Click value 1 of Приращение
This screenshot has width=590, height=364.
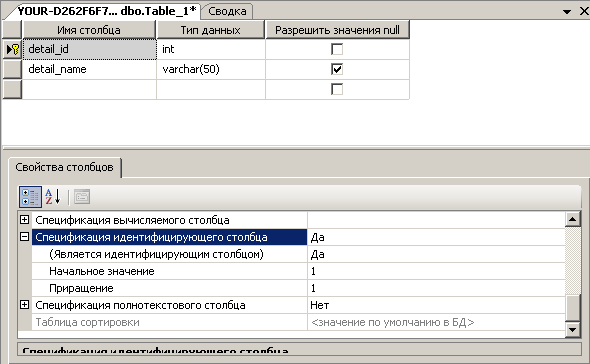[436, 288]
